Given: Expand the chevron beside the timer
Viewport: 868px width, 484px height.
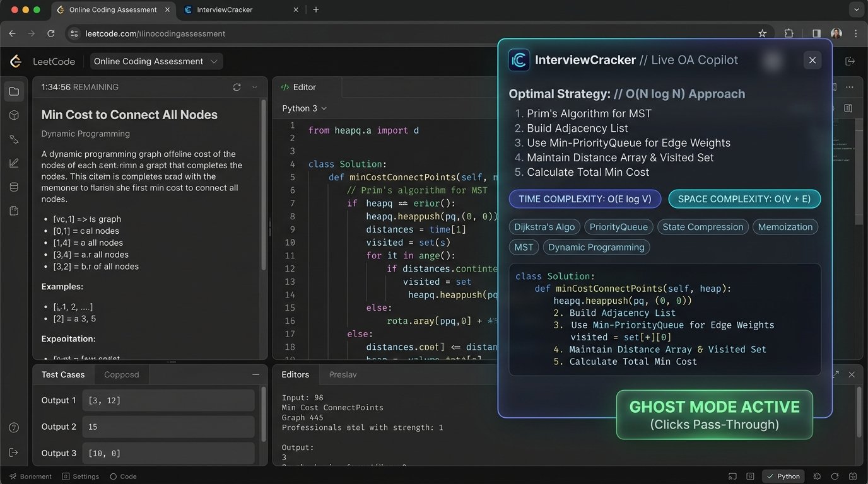Looking at the screenshot, I should click(255, 87).
